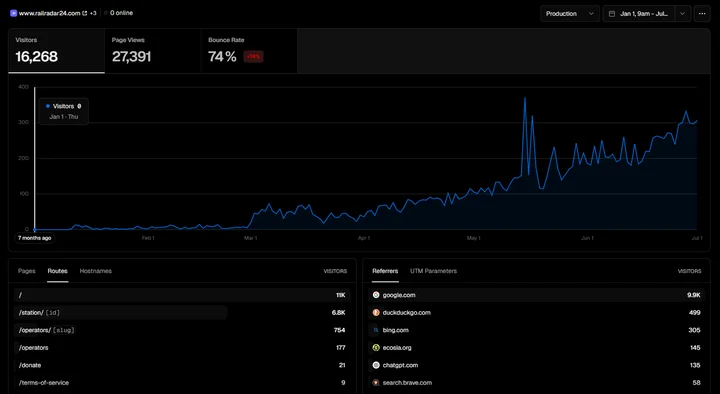The height and width of the screenshot is (394, 720).
Task: Open external link icon beside www.railradar24.com
Action: coord(84,13)
